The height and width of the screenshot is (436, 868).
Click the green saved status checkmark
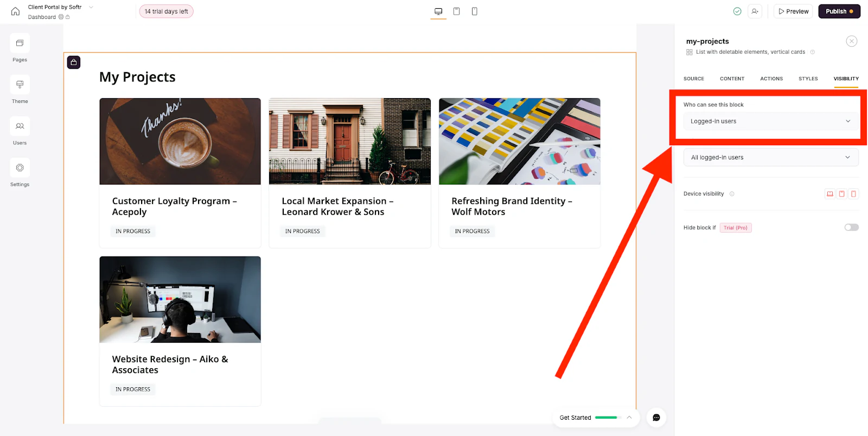737,11
